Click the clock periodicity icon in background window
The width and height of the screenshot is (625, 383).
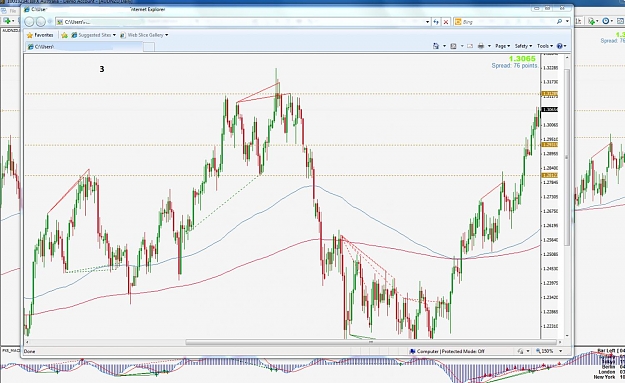pyautogui.click(x=606, y=21)
